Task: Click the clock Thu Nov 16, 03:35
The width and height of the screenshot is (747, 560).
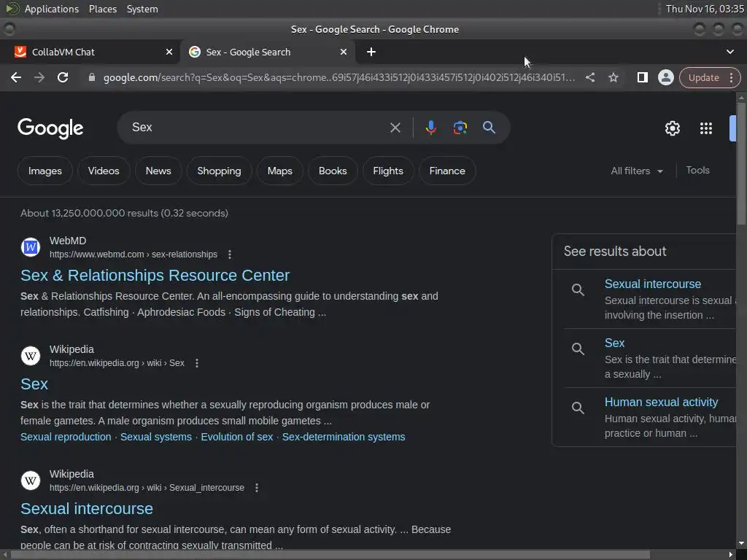Action: [x=705, y=9]
